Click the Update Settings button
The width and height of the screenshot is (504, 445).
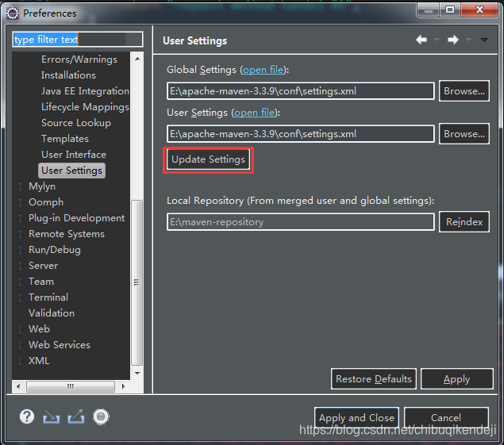[208, 159]
